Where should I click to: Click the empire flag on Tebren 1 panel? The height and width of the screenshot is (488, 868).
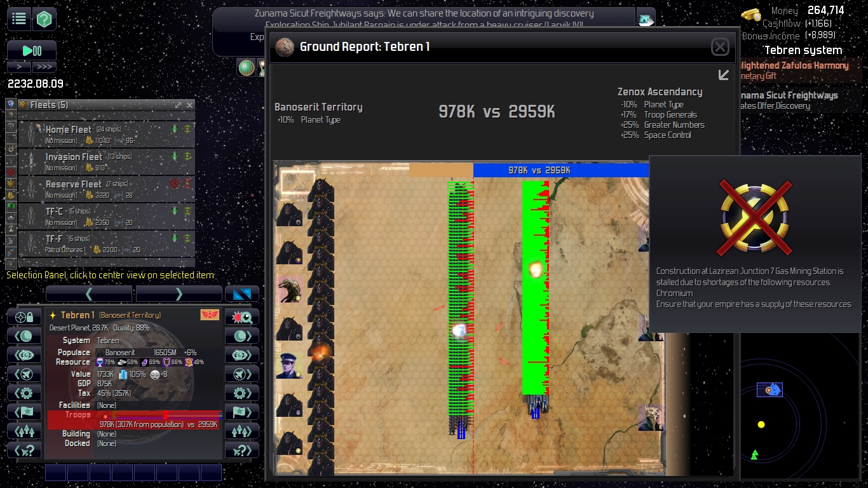pos(210,315)
